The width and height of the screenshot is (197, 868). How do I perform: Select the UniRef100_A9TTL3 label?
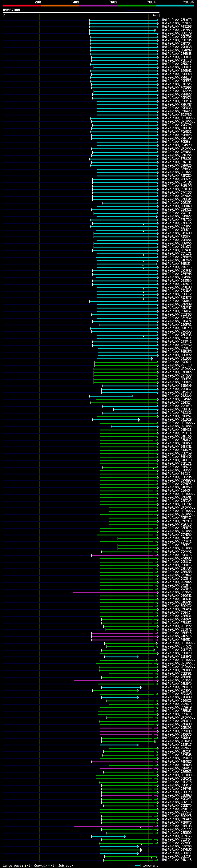177,365
